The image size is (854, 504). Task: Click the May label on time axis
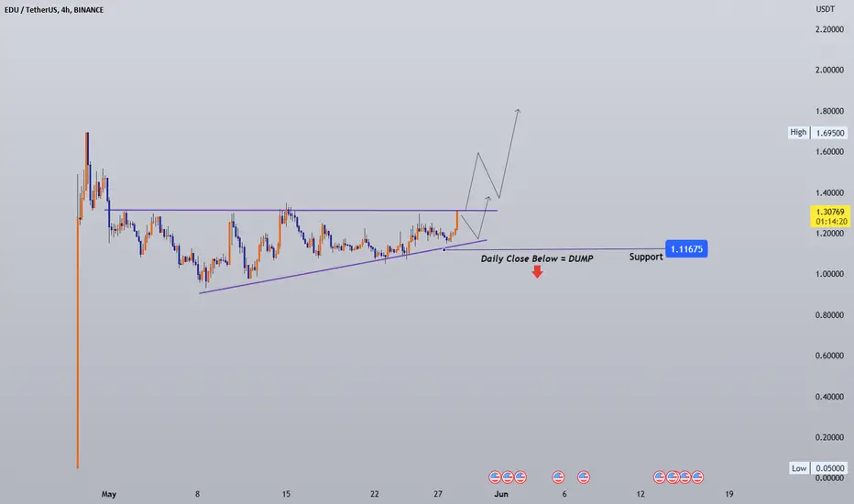pyautogui.click(x=109, y=494)
